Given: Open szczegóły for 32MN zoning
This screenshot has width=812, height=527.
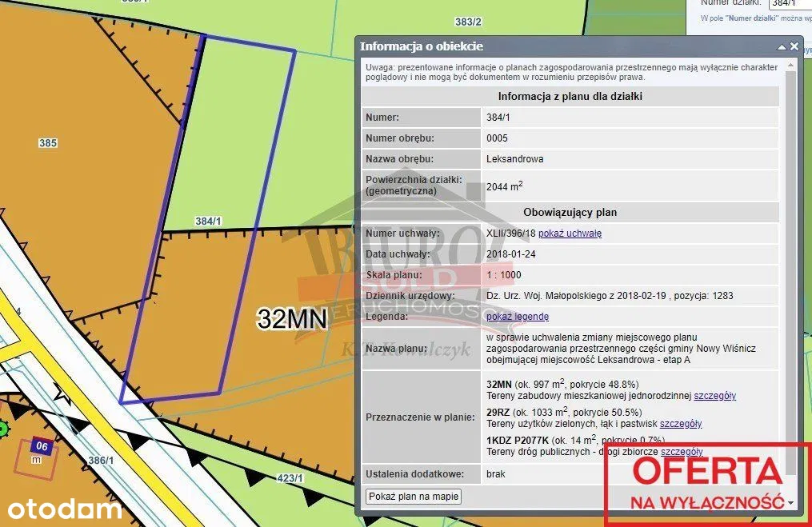Looking at the screenshot, I should tap(714, 396).
